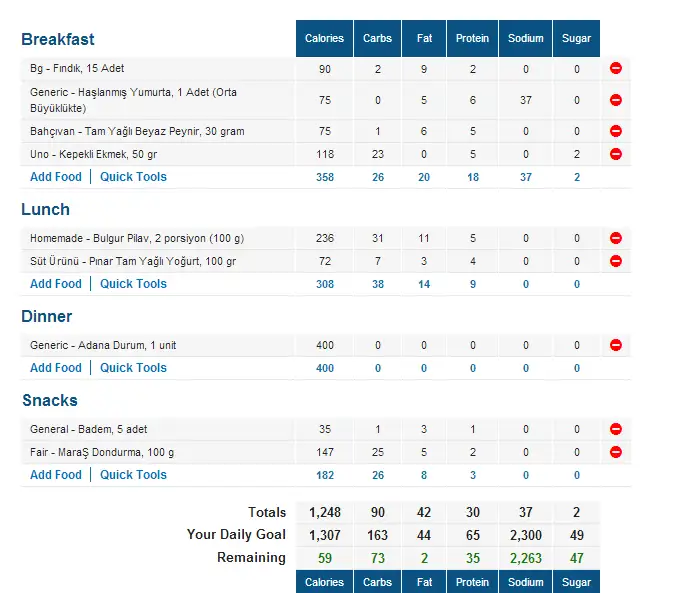Image resolution: width=684 pixels, height=593 pixels.
Task: Click Add Food under Breakfast
Action: [56, 177]
